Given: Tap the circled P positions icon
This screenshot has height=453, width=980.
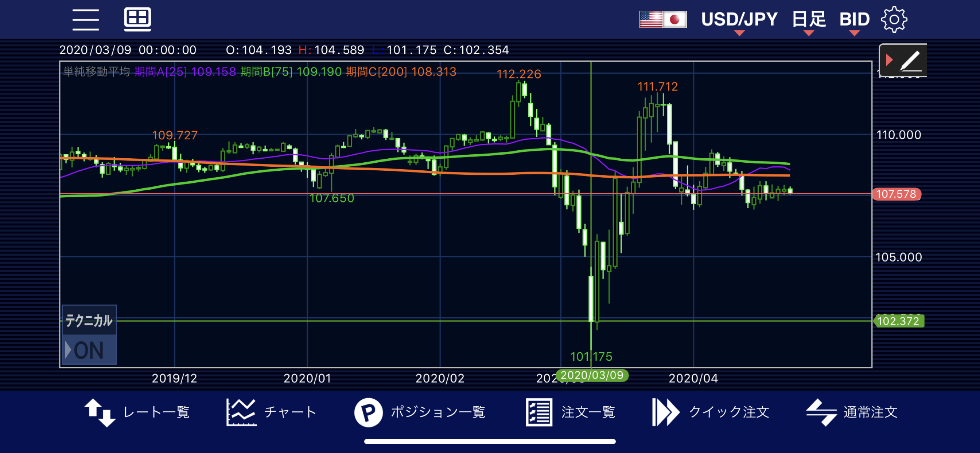Looking at the screenshot, I should pyautogui.click(x=368, y=412).
